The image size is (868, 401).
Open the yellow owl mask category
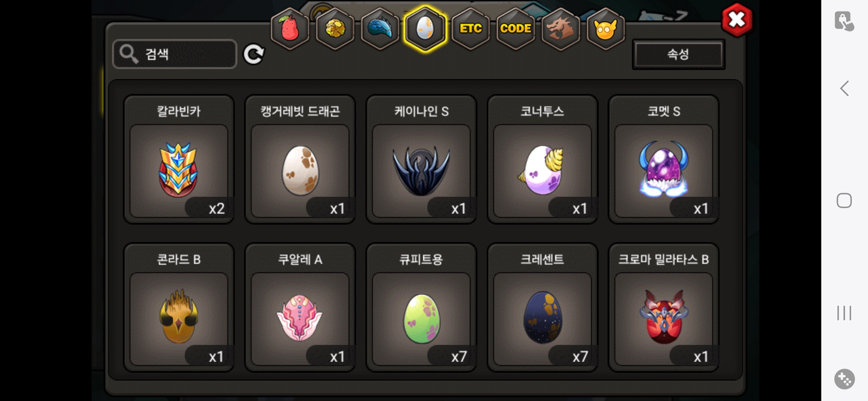coord(605,28)
